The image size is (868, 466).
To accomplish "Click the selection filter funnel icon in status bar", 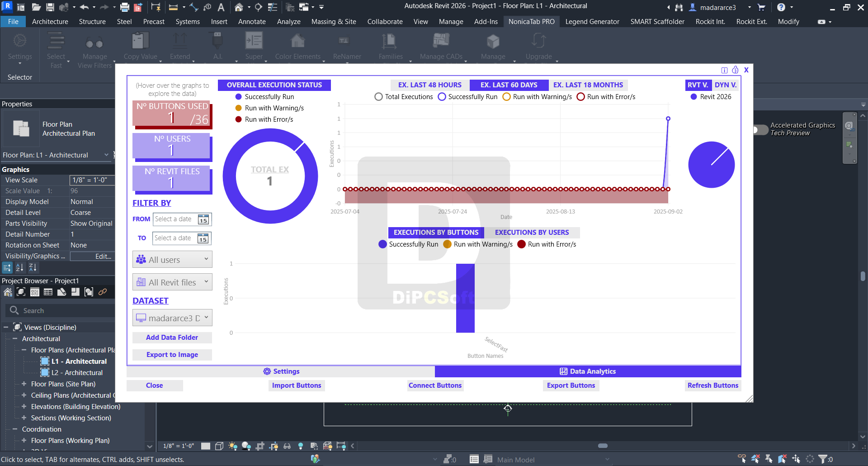I will tap(823, 459).
